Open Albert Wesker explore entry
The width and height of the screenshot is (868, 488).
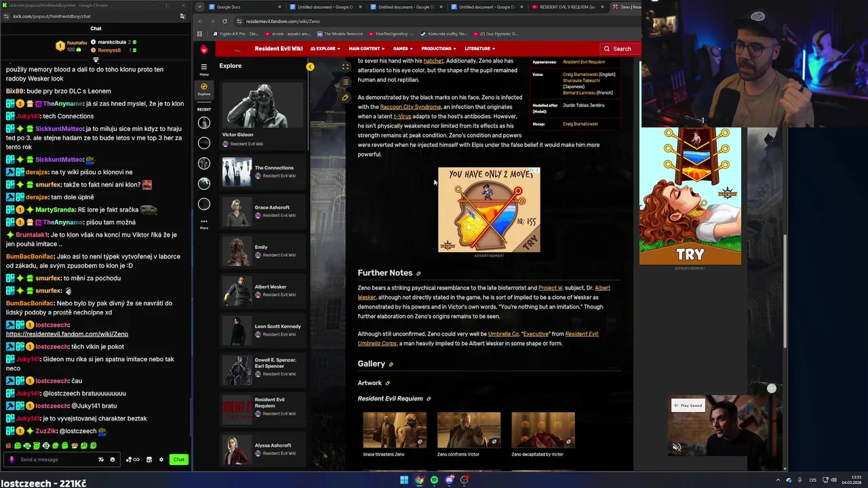(262, 291)
